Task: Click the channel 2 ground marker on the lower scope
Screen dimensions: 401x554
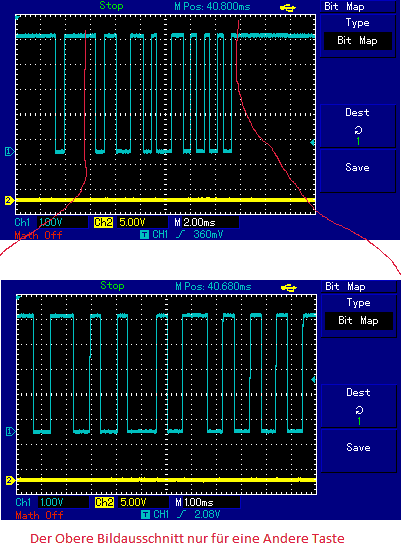Action: pos(11,480)
